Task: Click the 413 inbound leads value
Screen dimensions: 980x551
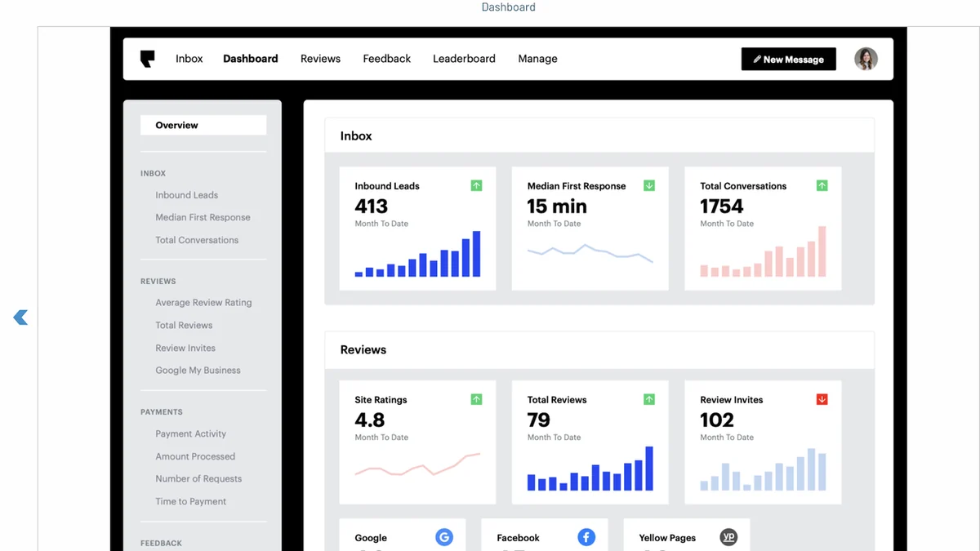Action: click(x=372, y=207)
